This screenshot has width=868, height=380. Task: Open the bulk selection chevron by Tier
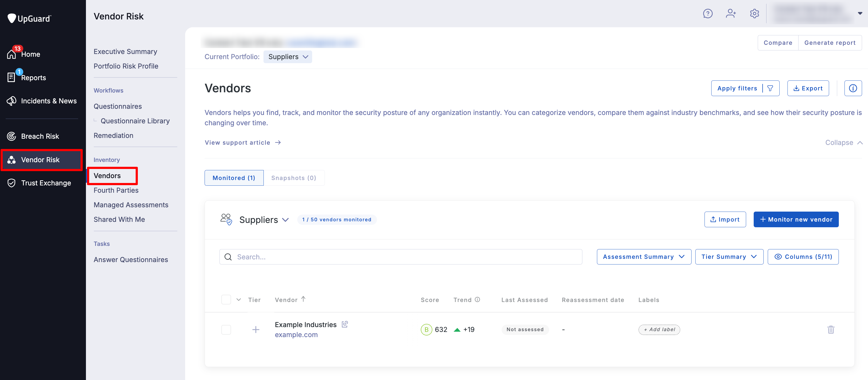[x=239, y=300]
